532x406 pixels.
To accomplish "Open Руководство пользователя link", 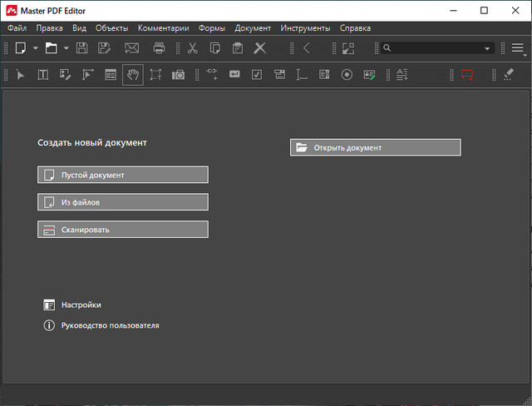I will [110, 325].
